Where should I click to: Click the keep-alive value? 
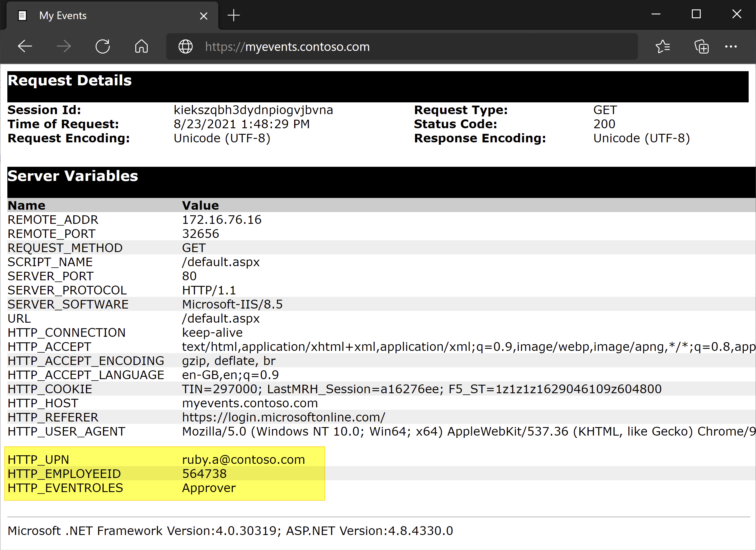point(212,333)
